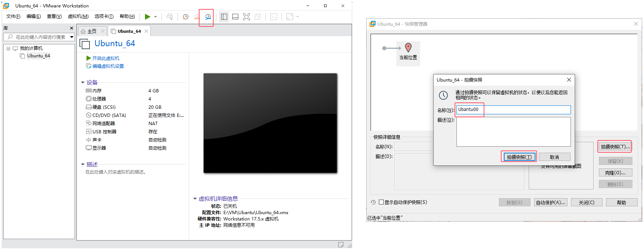
Task: Click the NAT network adapter value
Action: click(153, 123)
